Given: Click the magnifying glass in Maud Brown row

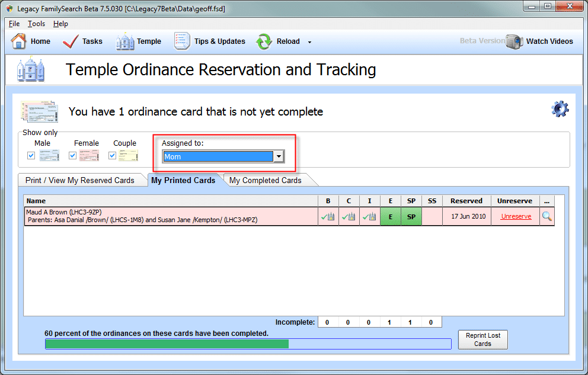Looking at the screenshot, I should coord(547,216).
